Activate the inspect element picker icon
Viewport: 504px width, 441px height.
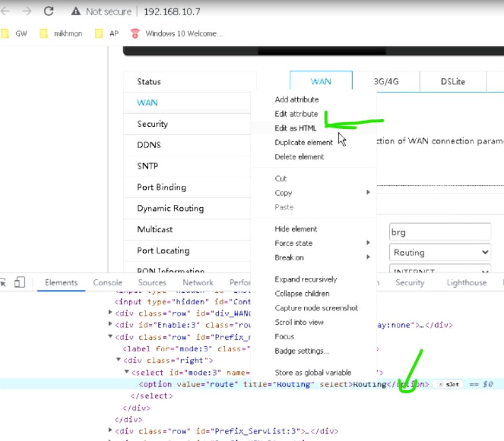[x=3, y=282]
